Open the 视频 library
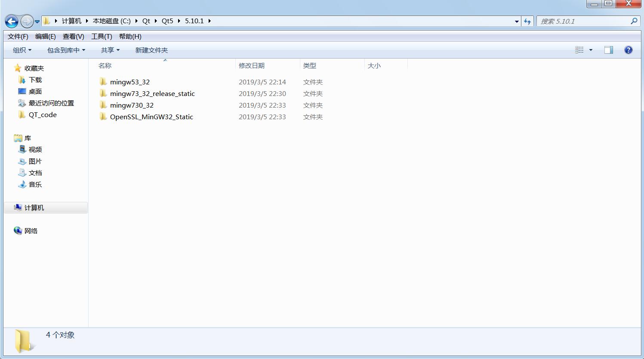 35,149
